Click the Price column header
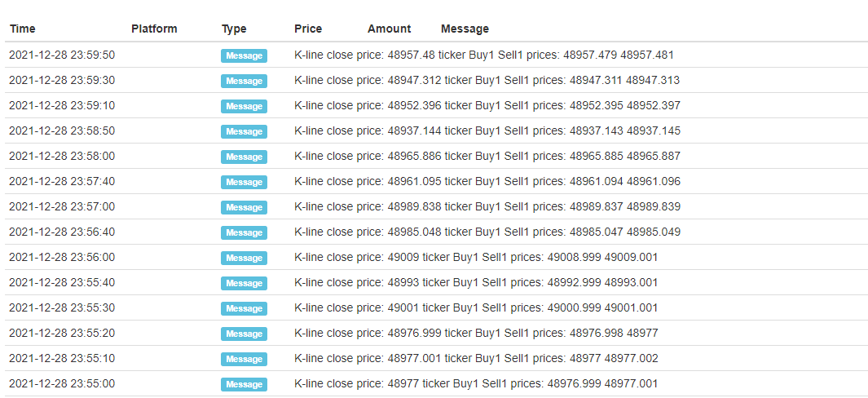 click(x=308, y=29)
